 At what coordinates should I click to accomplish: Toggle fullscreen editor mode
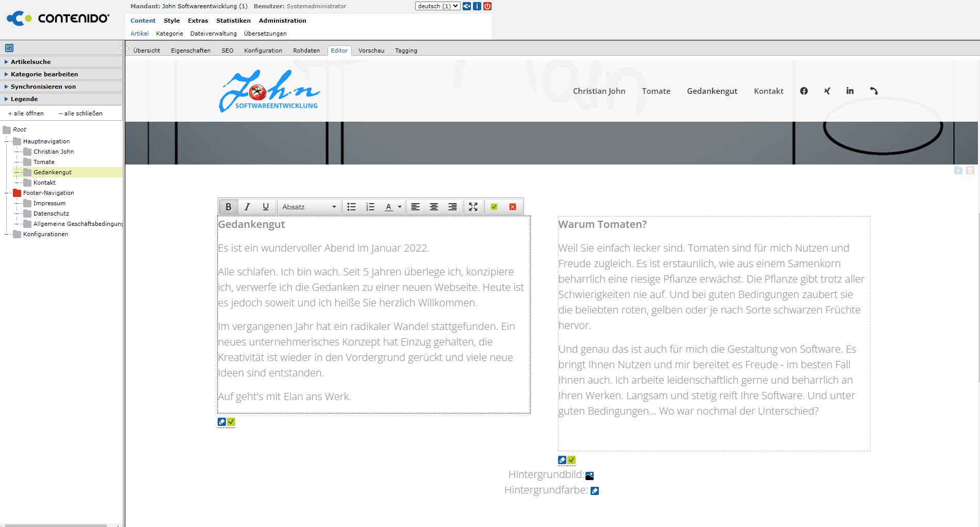coord(473,207)
